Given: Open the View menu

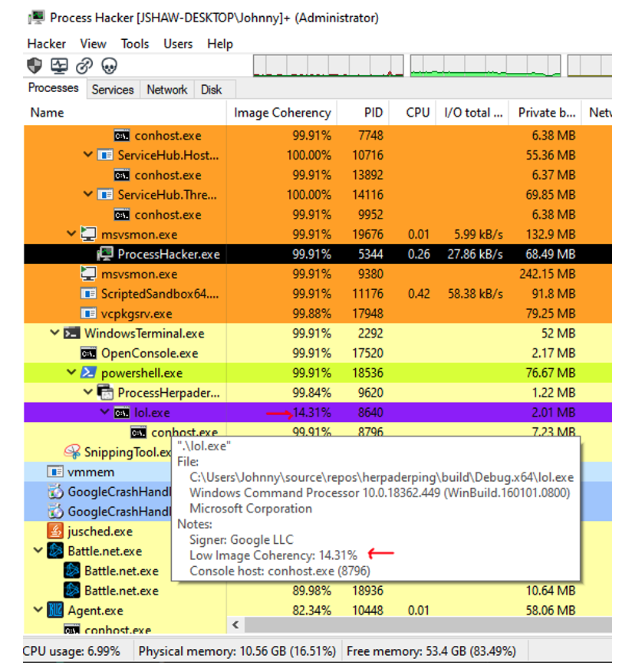Looking at the screenshot, I should click(93, 44).
